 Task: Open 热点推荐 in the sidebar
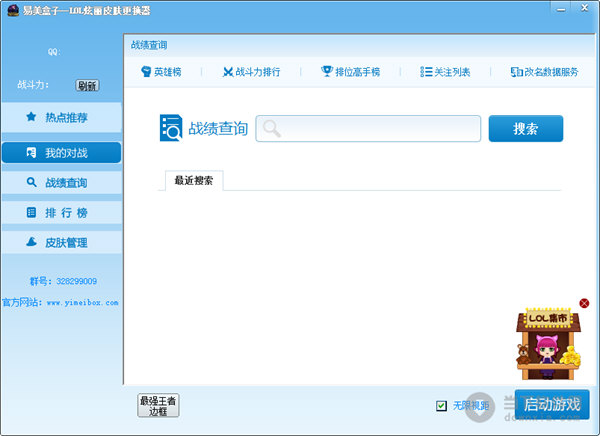click(62, 117)
